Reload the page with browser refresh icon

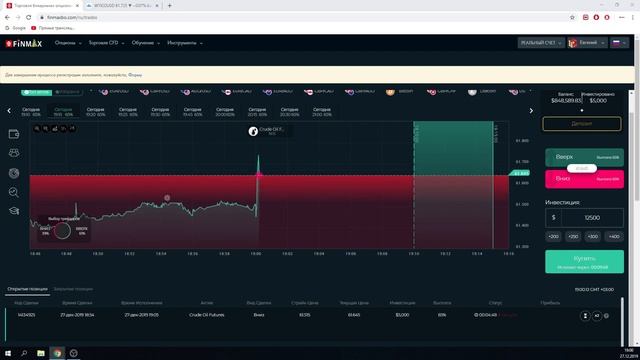point(29,18)
